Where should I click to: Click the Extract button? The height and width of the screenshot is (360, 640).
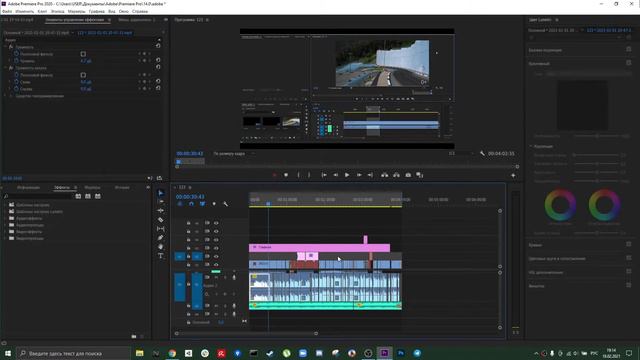click(x=396, y=175)
